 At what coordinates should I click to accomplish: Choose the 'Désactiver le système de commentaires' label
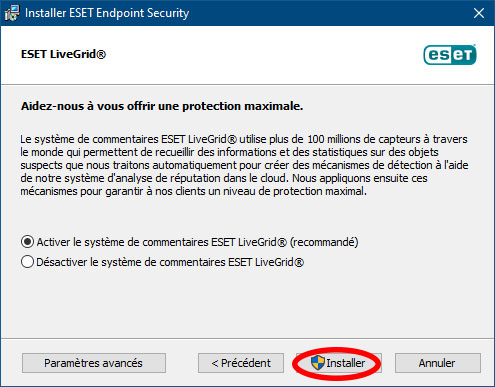170,262
